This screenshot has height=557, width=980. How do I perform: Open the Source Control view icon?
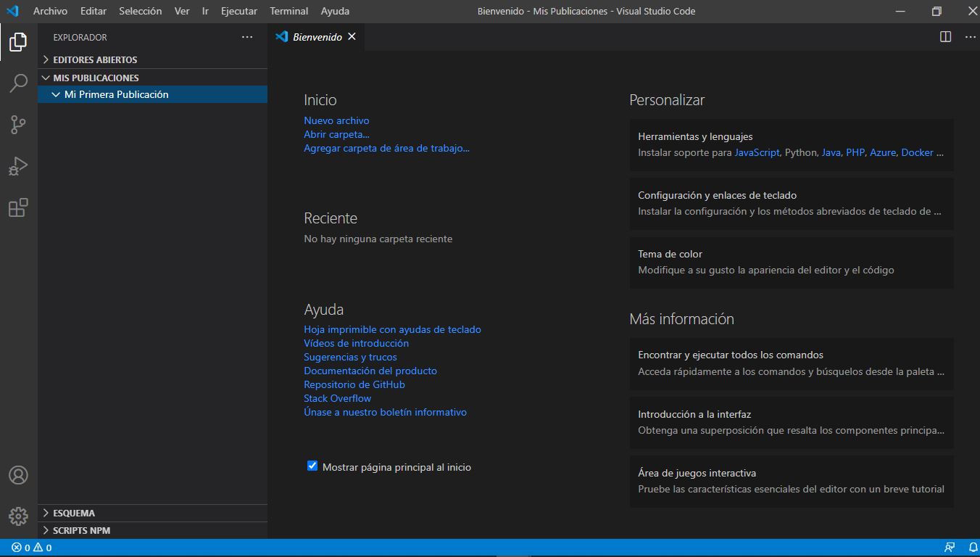tap(18, 125)
